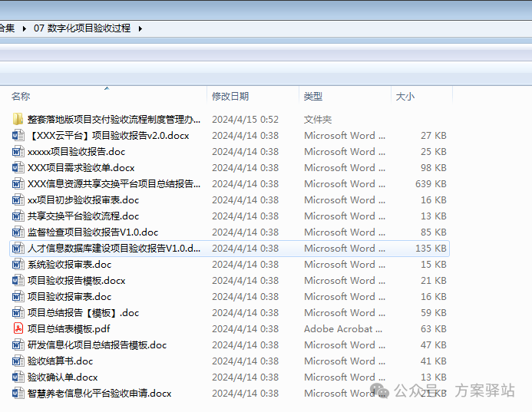The image size is (532, 412).
Task: Select file 项目总结表模板.pdf
Action: tap(69, 329)
